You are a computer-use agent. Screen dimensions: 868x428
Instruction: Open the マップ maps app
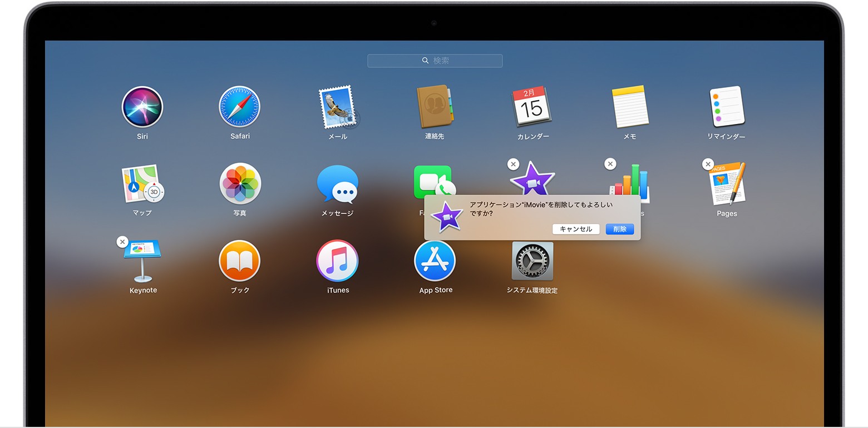pos(142,184)
